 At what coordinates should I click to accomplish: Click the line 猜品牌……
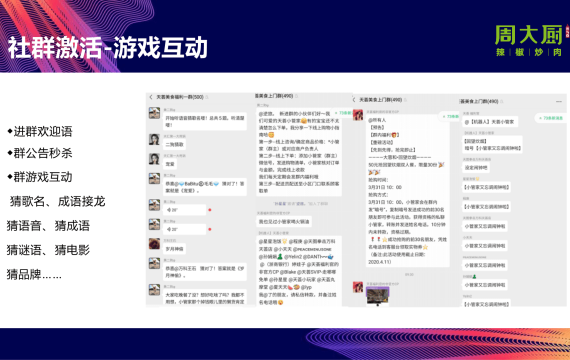(34, 274)
